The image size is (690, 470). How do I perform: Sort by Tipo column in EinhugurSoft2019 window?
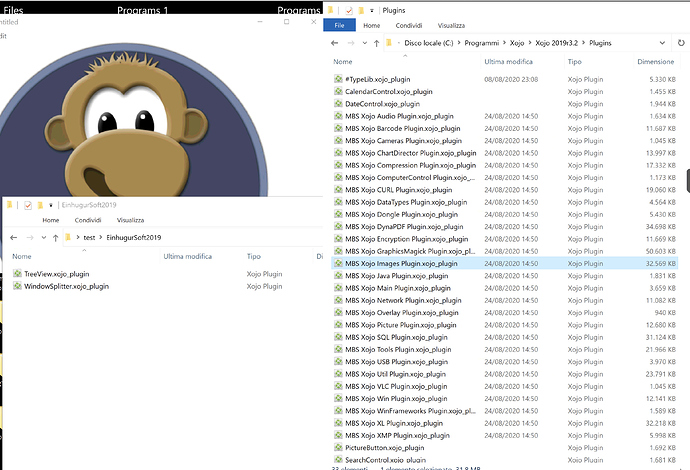pyautogui.click(x=253, y=256)
